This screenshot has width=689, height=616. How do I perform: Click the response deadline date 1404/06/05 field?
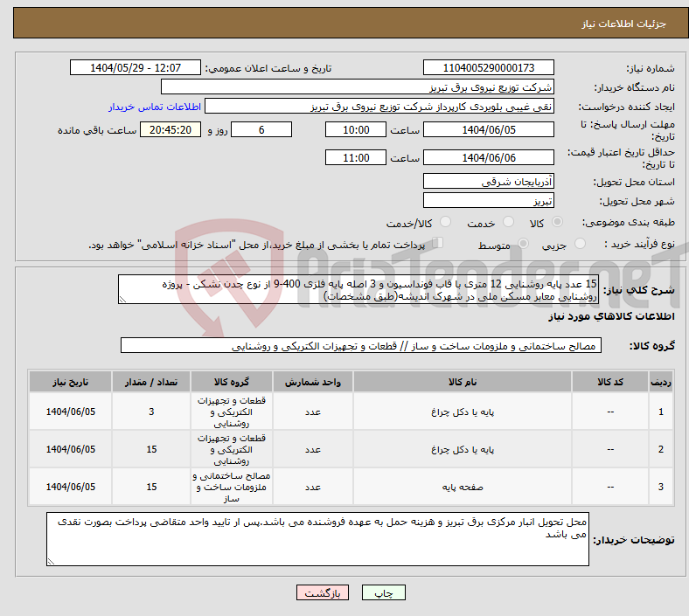pyautogui.click(x=488, y=129)
